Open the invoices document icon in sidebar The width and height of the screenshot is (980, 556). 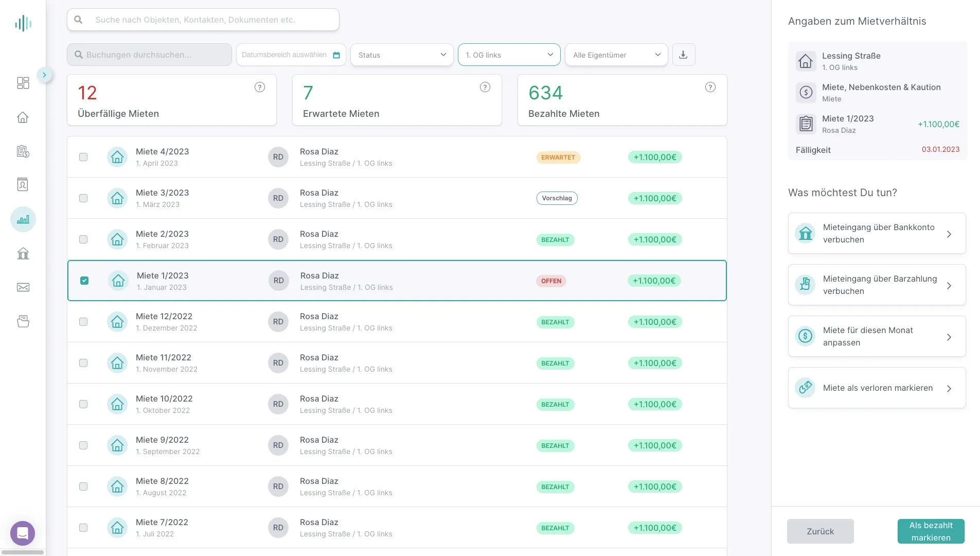point(23,151)
